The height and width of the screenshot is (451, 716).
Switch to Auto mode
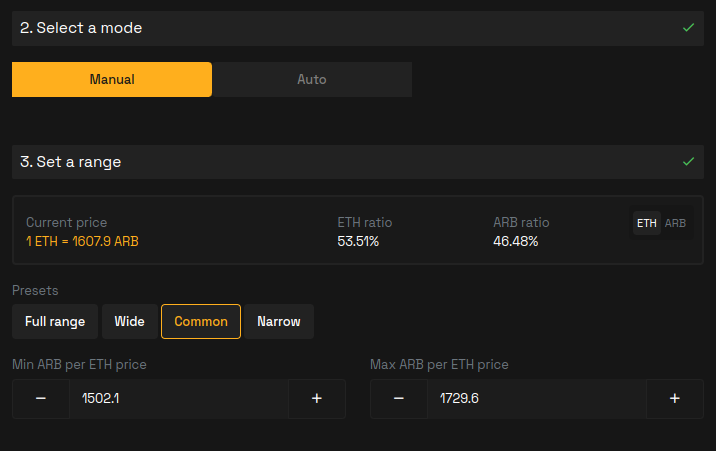[312, 79]
